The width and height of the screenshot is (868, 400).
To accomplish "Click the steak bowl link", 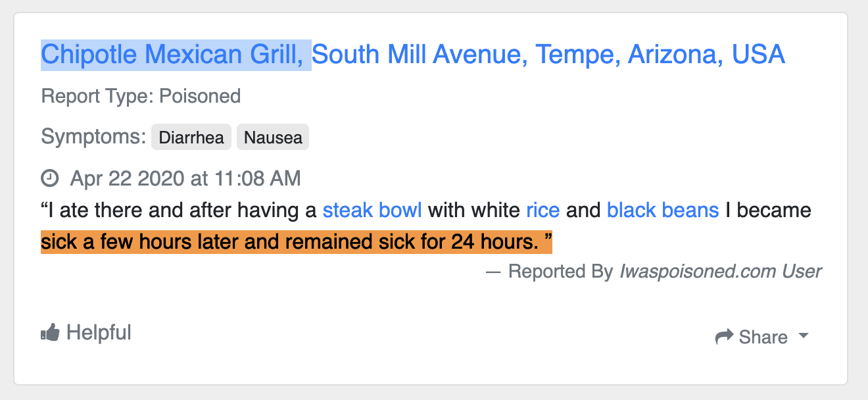I will 372,210.
